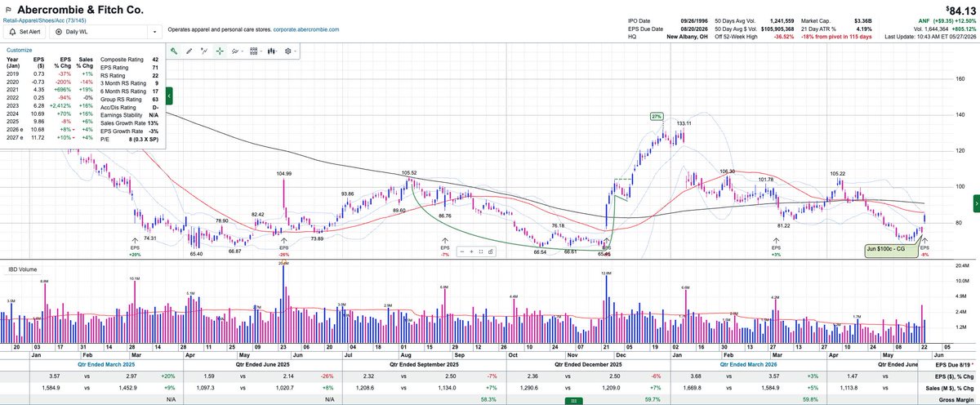Select the trend line chart tool
Image resolution: width=980 pixels, height=405 pixels.
(x=203, y=50)
